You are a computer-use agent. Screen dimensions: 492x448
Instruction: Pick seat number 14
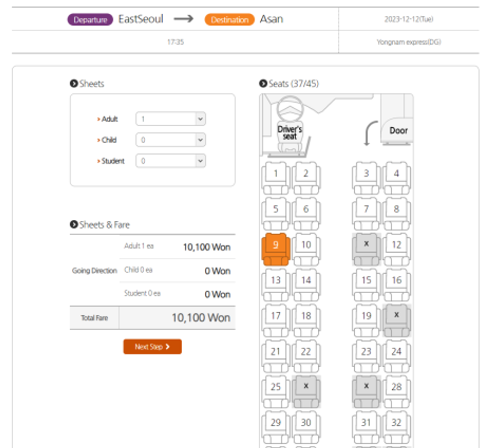[306, 285]
